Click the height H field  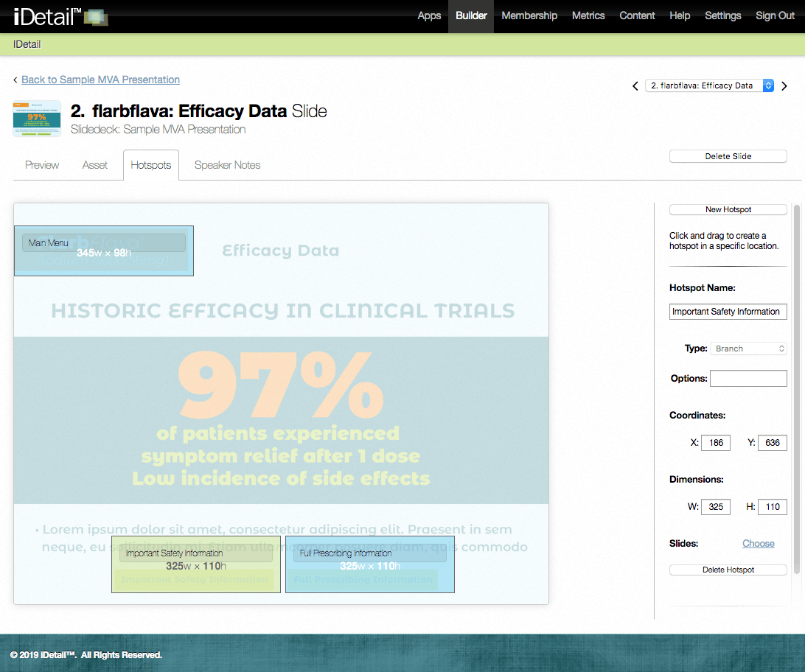pos(772,507)
